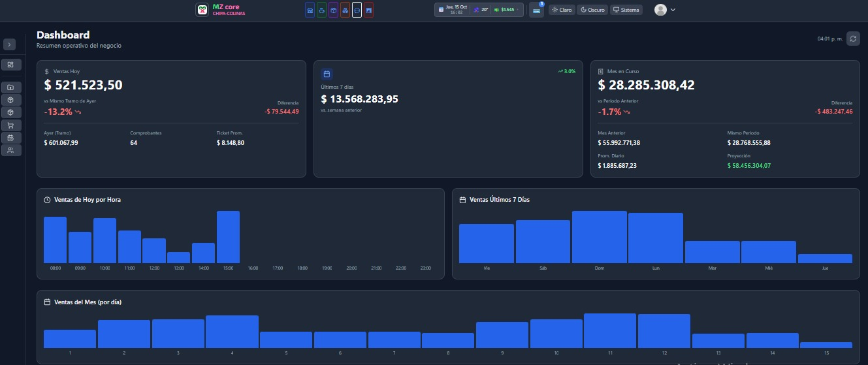Click the -$ 79.544,49 difference value
Viewport: 868px width, 365px height.
click(x=281, y=111)
